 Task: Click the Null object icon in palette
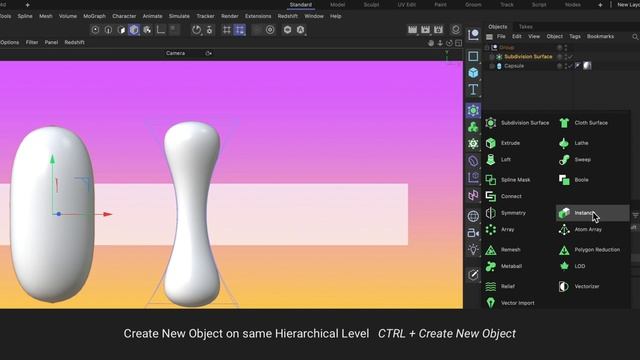[473, 34]
